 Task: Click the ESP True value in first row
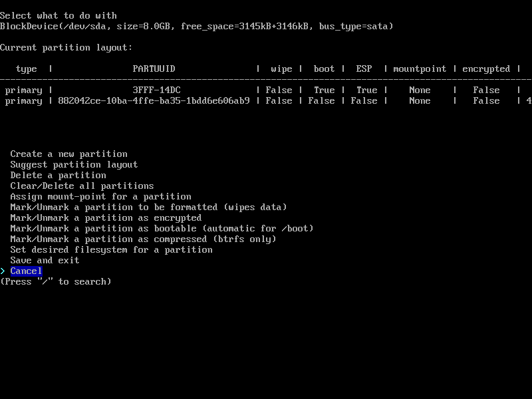pos(367,90)
